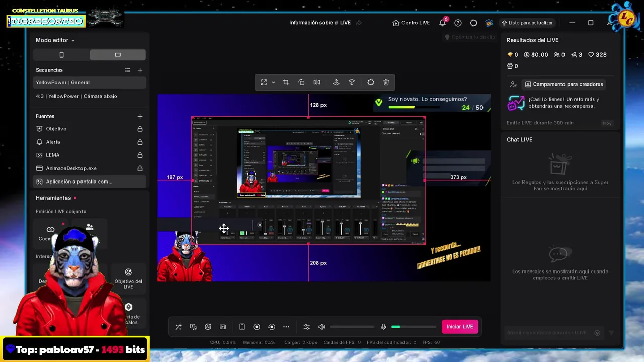Open Centro LIVE
Viewport: 644px width, 362px height.
click(x=411, y=23)
